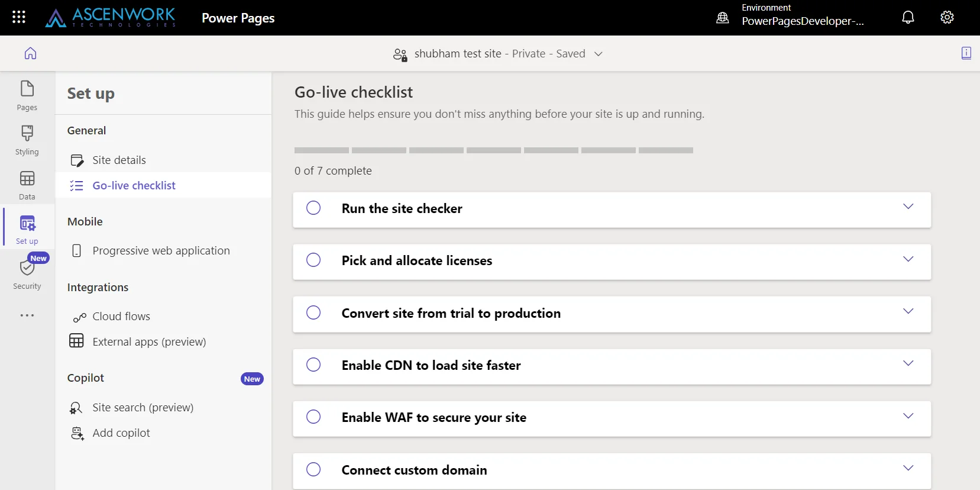Mark Pick and allocate licenses complete
The image size is (980, 490).
click(x=313, y=260)
